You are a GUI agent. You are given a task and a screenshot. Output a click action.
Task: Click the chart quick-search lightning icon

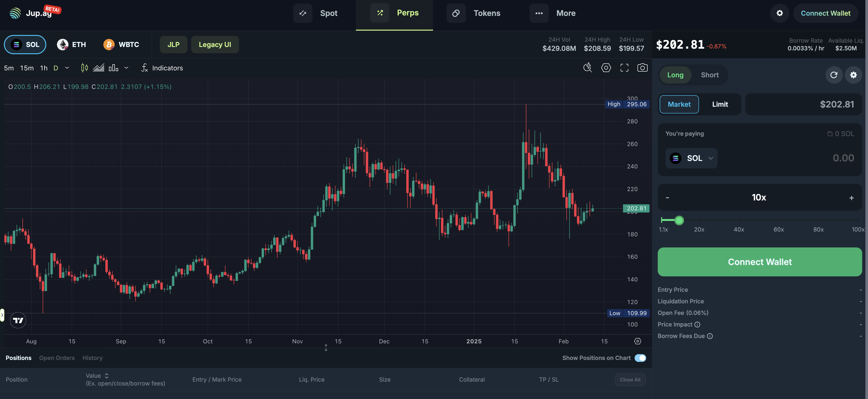coord(588,68)
